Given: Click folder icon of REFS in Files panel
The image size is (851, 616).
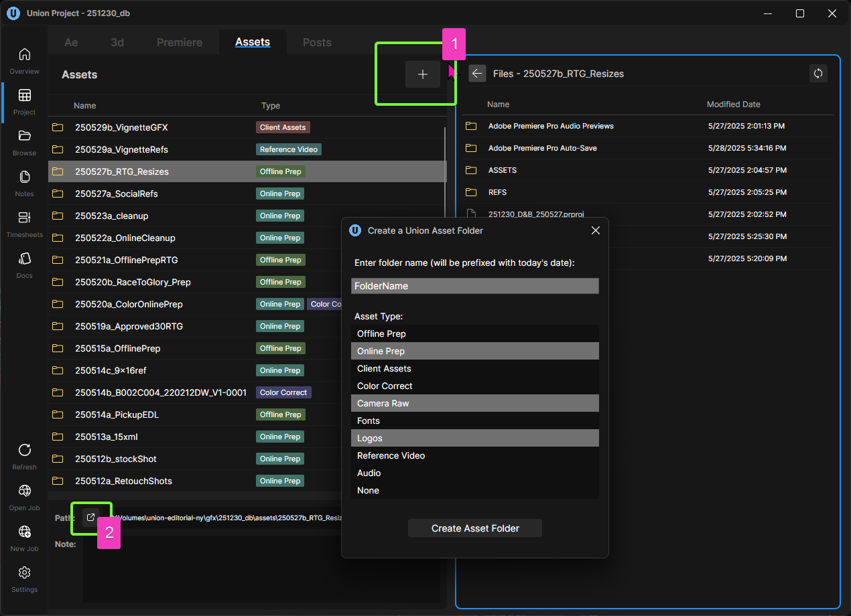Looking at the screenshot, I should [x=471, y=192].
